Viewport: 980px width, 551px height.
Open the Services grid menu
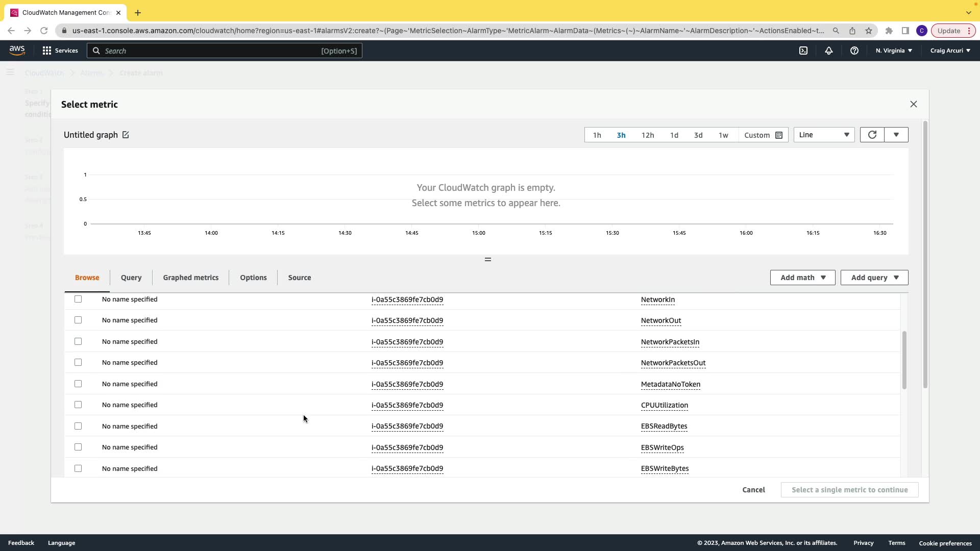47,51
